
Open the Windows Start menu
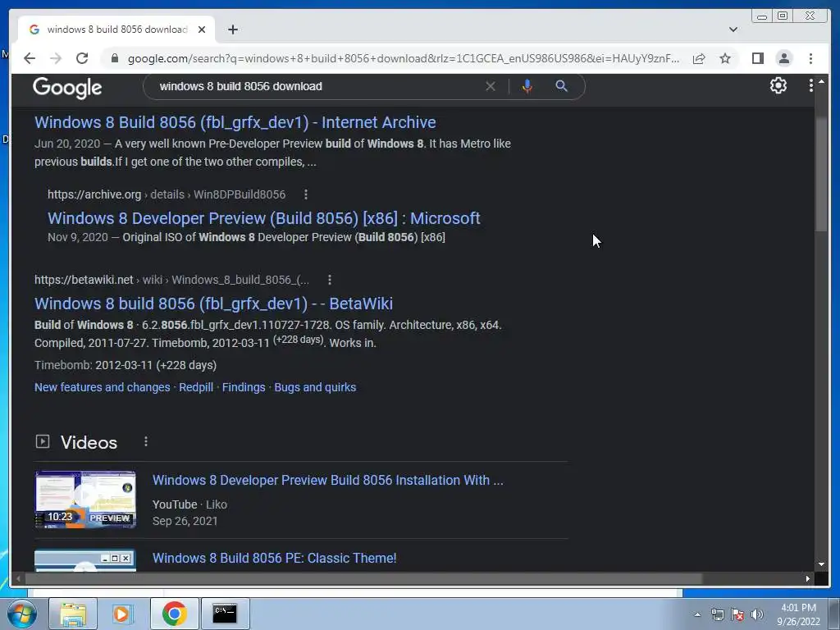tap(21, 614)
